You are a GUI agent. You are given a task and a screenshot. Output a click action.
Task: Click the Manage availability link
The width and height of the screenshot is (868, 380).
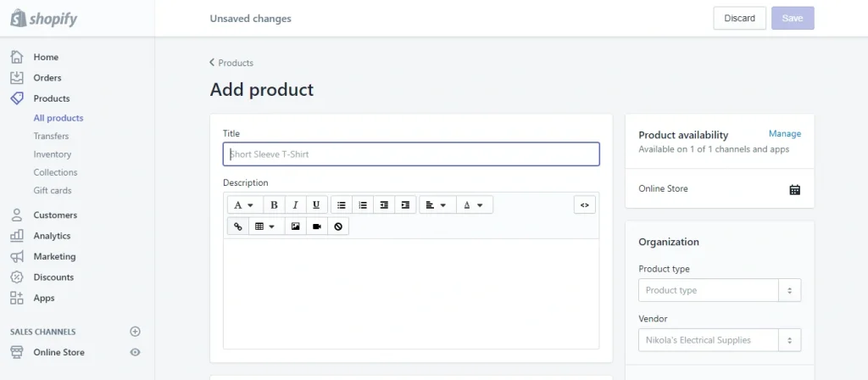(x=784, y=134)
